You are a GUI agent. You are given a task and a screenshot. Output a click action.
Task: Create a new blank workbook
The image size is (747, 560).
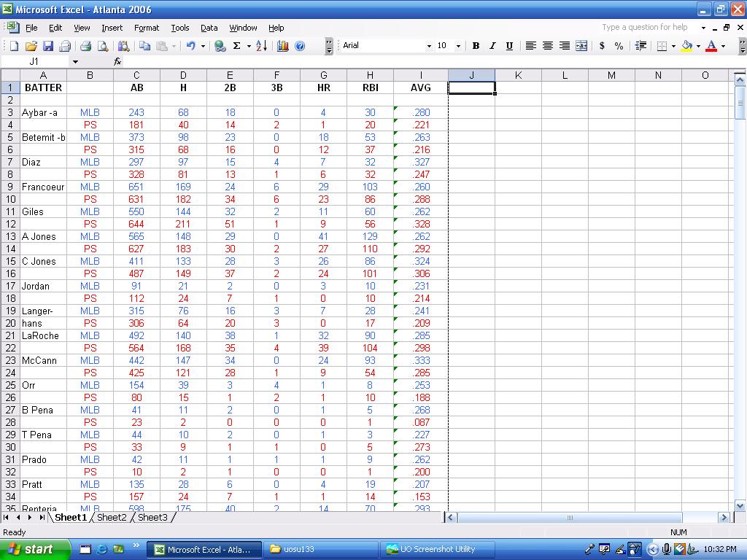[x=15, y=46]
